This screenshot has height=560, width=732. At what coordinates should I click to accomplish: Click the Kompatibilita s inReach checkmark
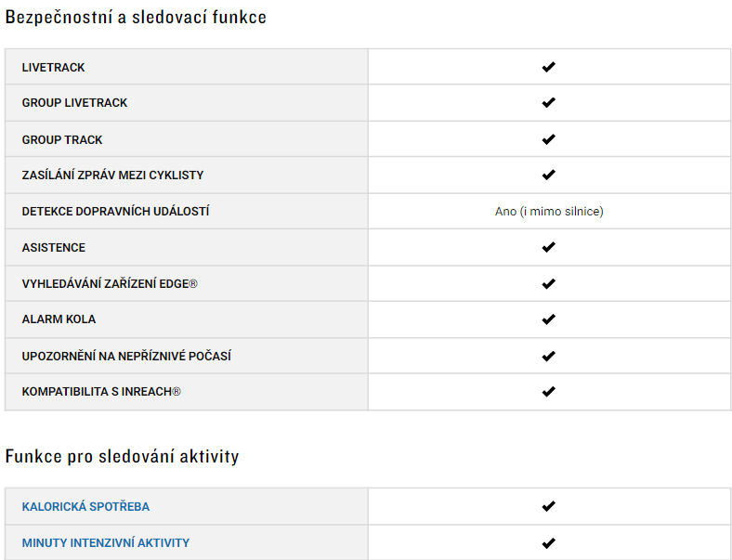point(548,392)
